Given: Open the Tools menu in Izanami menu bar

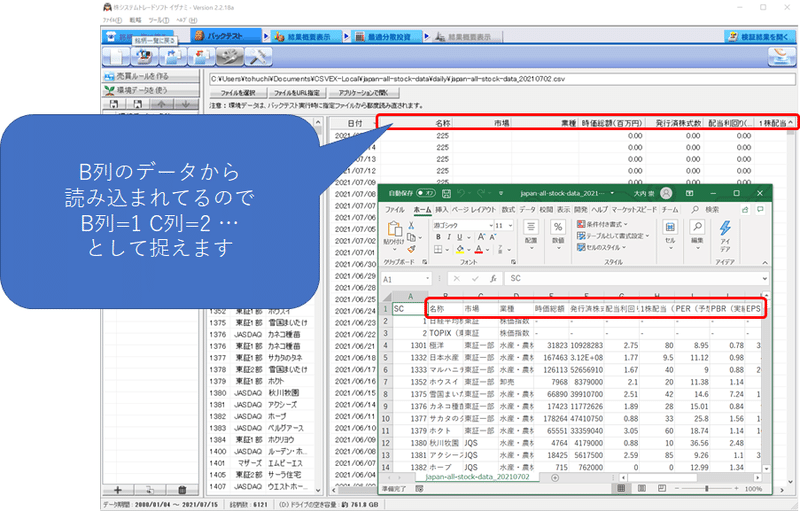Looking at the screenshot, I should 158,20.
